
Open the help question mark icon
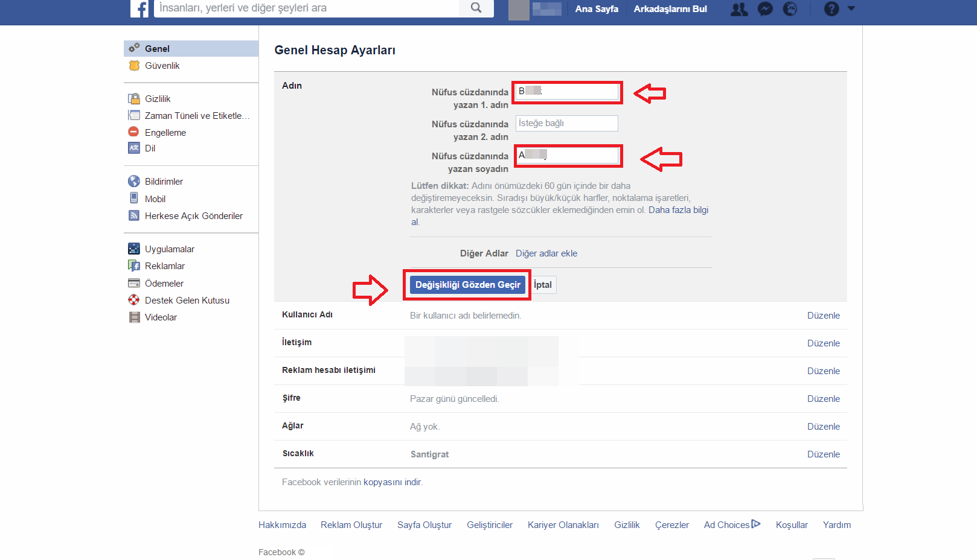[x=831, y=9]
